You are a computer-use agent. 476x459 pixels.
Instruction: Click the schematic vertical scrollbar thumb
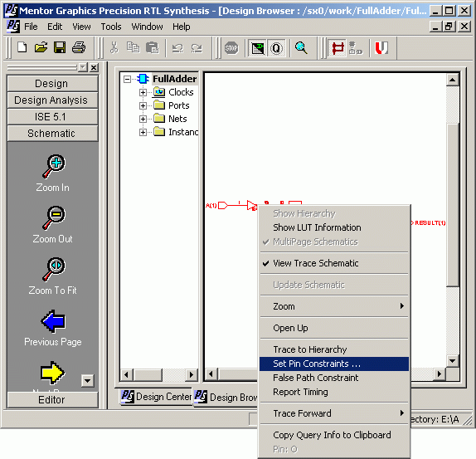452,204
